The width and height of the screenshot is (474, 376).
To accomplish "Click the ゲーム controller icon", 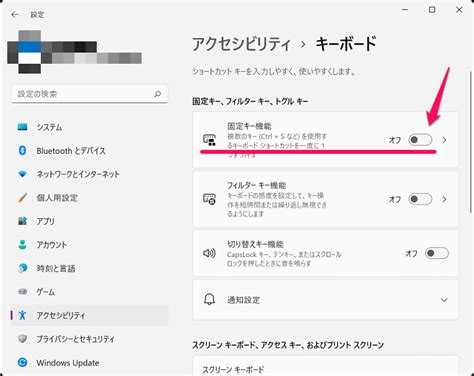I will (x=22, y=292).
